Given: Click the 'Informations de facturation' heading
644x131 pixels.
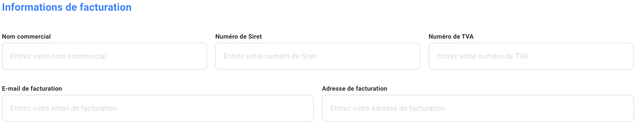Looking at the screenshot, I should tap(67, 7).
